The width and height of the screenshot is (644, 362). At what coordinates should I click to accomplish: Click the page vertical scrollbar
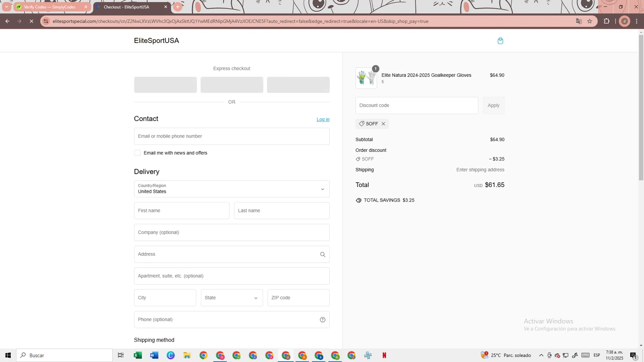click(x=641, y=107)
